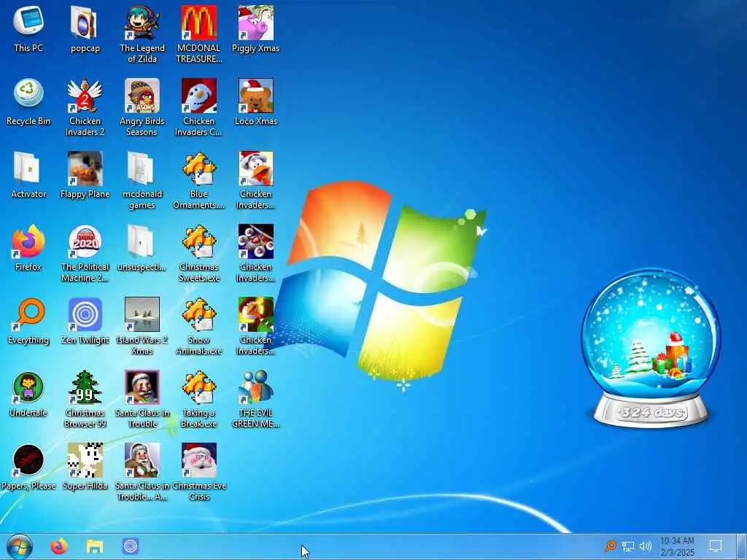Select the Super Hilda shortcut
Image resolution: width=747 pixels, height=560 pixels.
point(85,466)
